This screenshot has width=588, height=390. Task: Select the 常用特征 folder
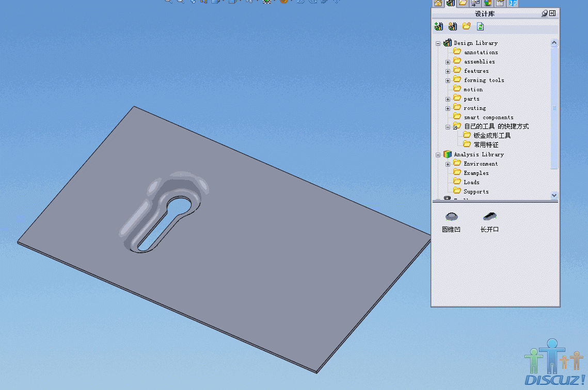point(486,145)
